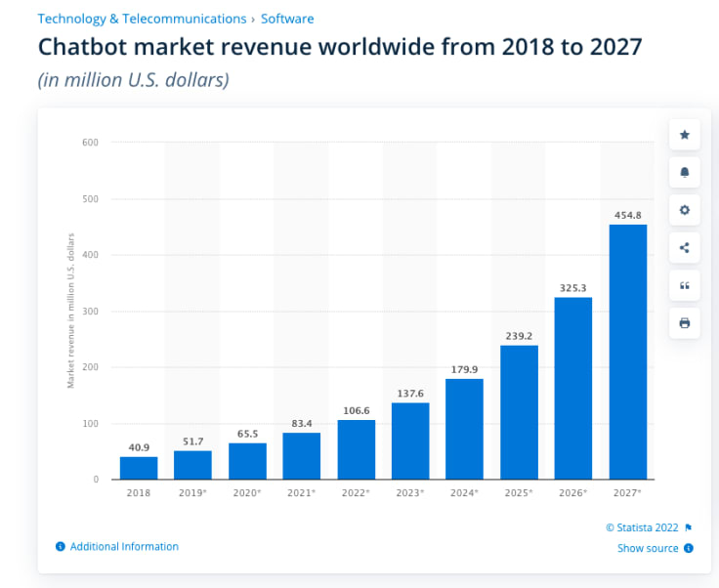Click the subtitle in million U.S. dollars
The width and height of the screenshot is (719, 588).
coord(134,80)
